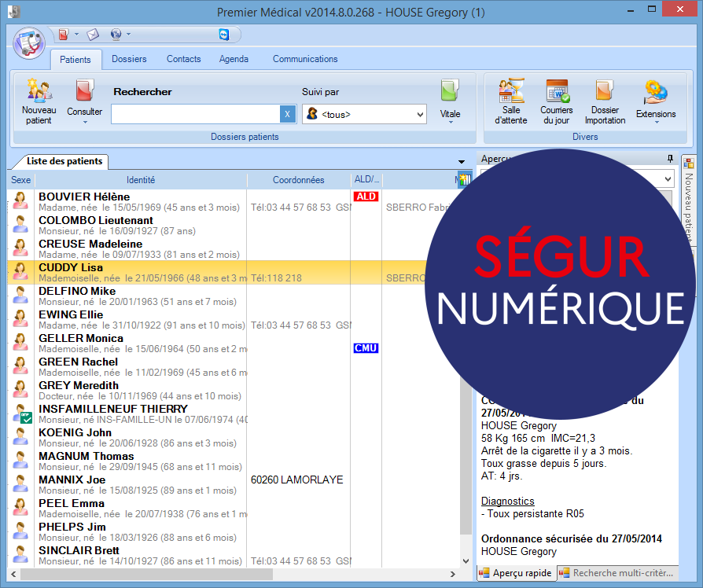
Task: Open the Salle d'attente icon
Action: 511,90
